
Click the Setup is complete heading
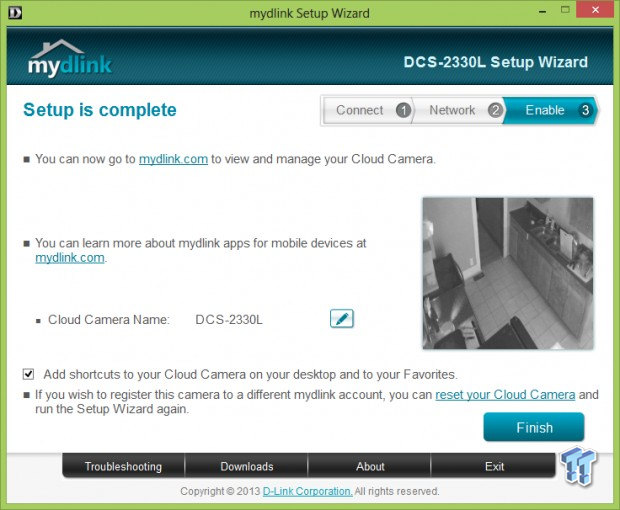click(x=100, y=110)
